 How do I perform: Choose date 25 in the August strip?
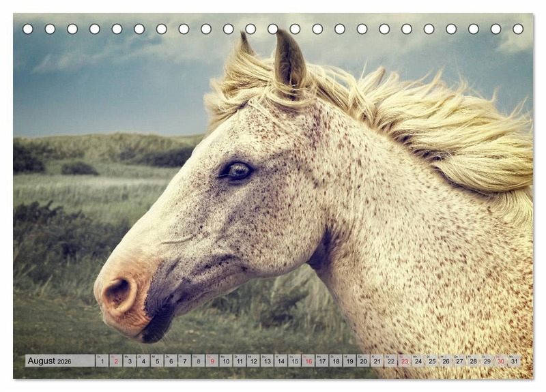tap(432, 361)
